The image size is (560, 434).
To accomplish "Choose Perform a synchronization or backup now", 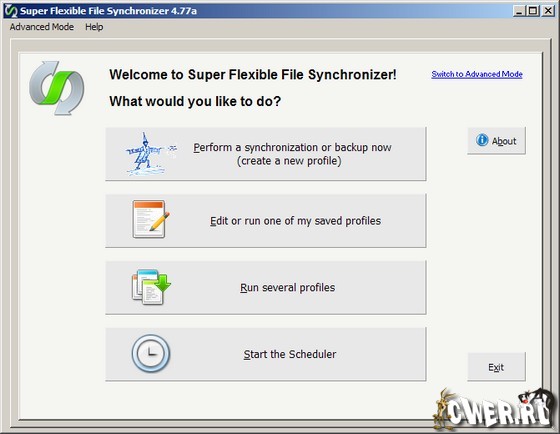I will click(266, 154).
